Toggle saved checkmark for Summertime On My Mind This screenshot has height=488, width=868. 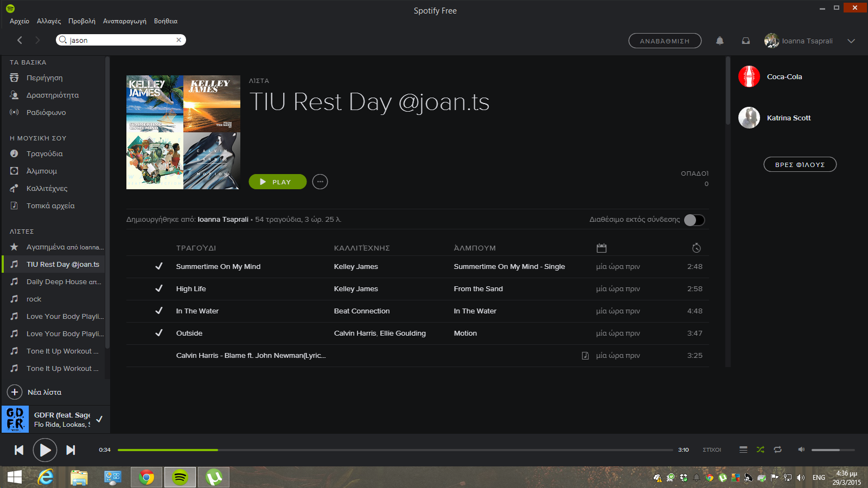pos(159,266)
